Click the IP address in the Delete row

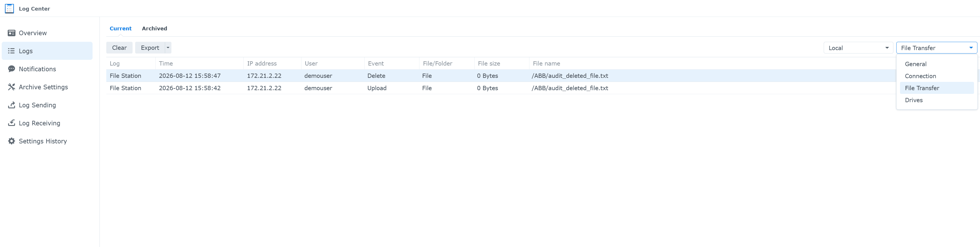264,76
